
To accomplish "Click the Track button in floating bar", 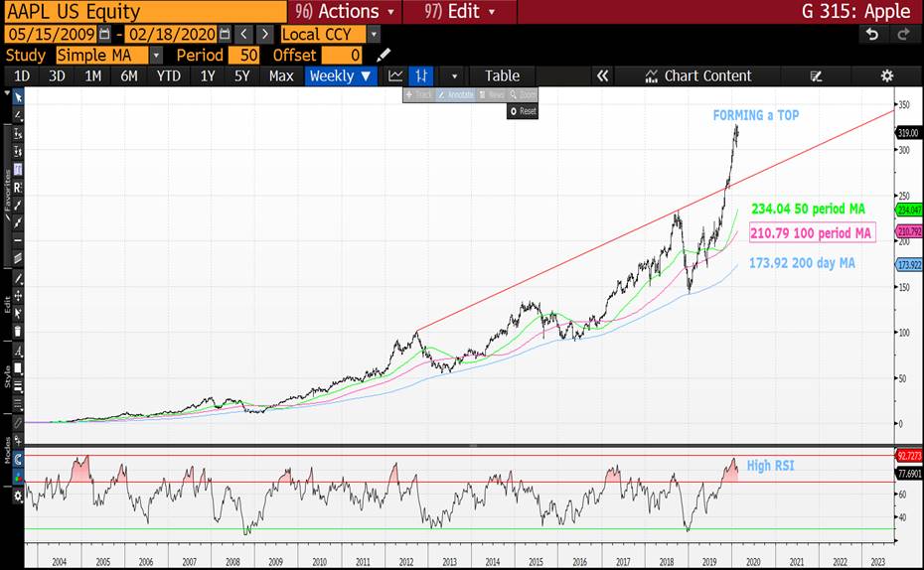I will click(419, 94).
